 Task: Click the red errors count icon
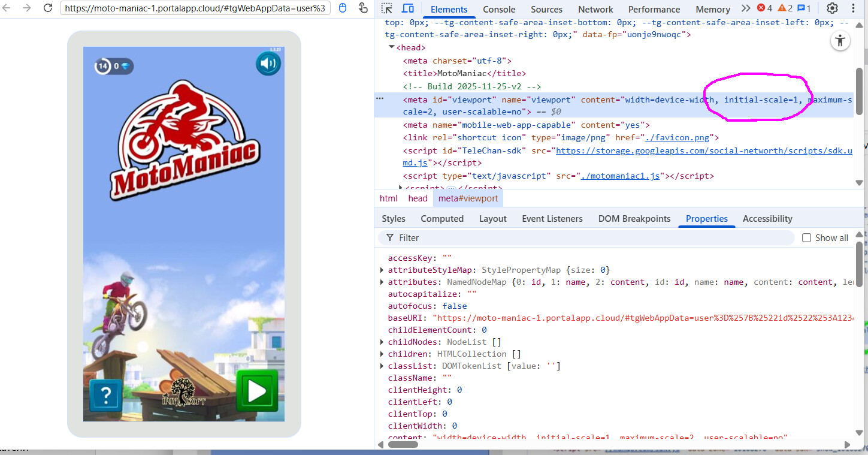coord(764,8)
